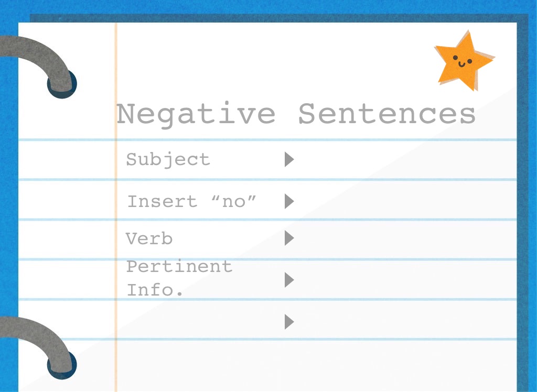
Task: Click the blank line right of Subject arrow
Action: [x=404, y=159]
